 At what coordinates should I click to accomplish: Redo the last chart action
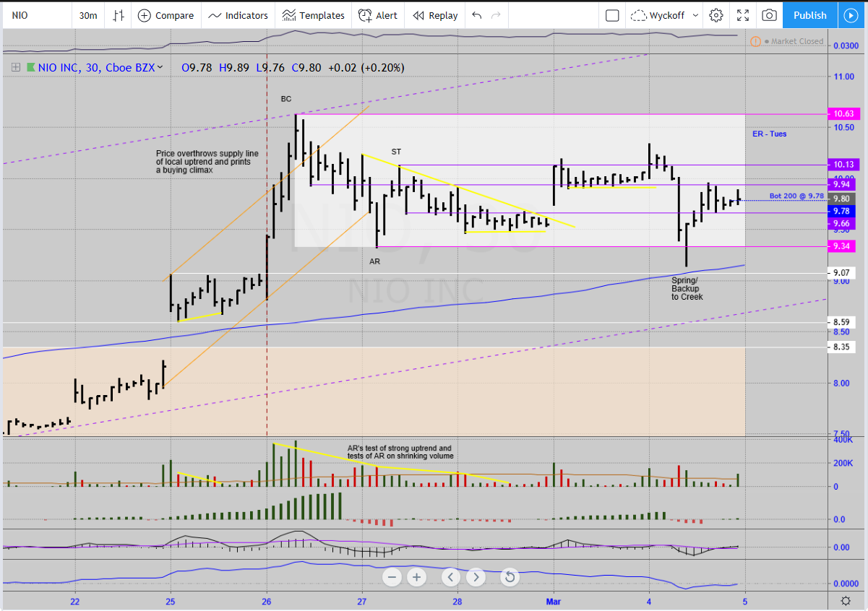pyautogui.click(x=496, y=15)
